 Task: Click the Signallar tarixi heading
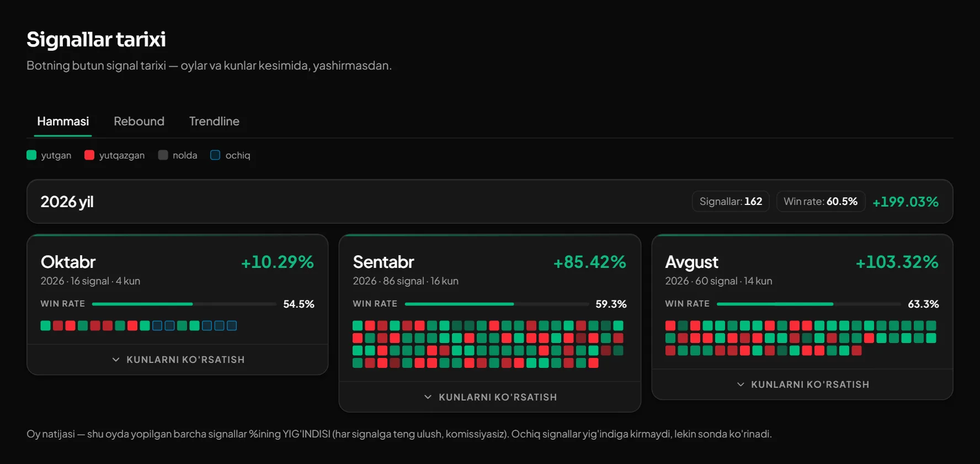[x=96, y=39]
